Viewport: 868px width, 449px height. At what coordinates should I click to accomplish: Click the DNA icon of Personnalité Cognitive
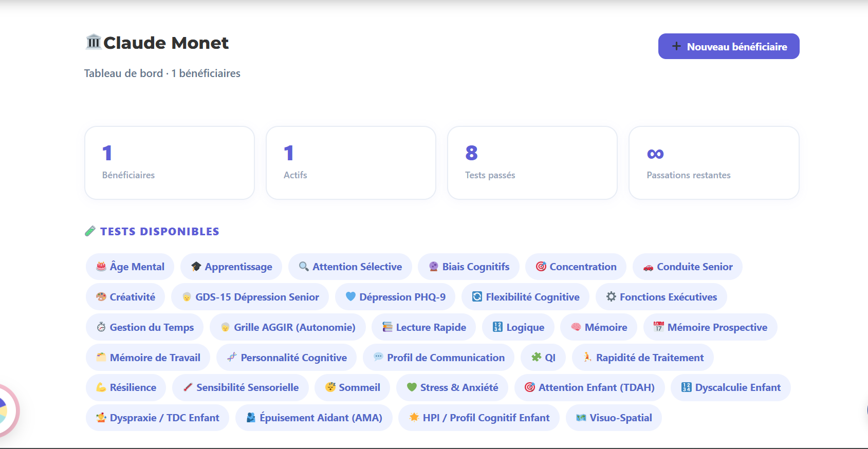232,357
